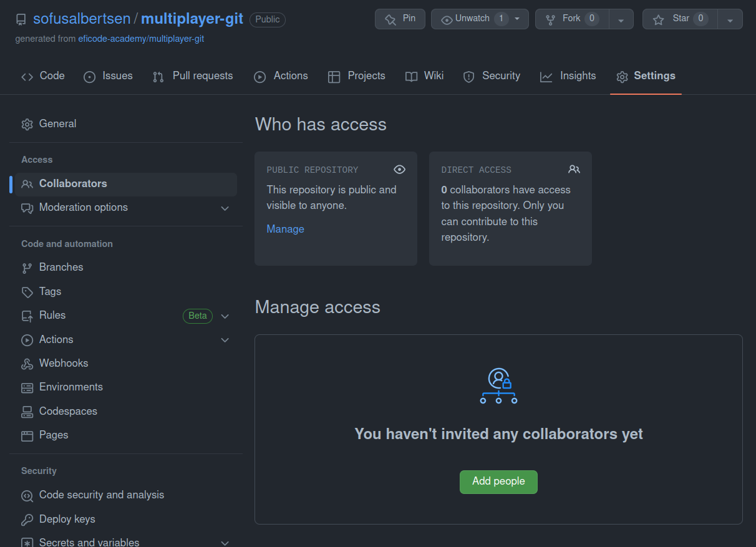The height and width of the screenshot is (547, 756).
Task: Open General settings in sidebar
Action: [x=126, y=124]
